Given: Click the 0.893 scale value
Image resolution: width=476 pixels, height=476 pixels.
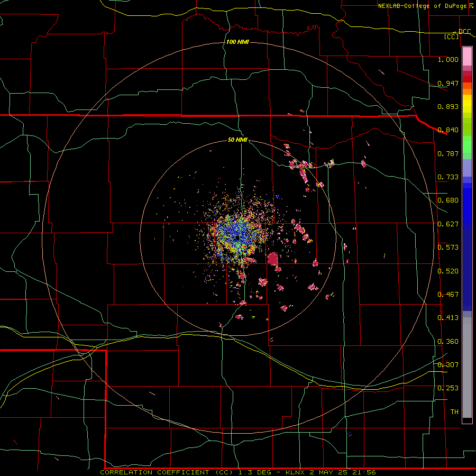Looking at the screenshot, I should [448, 106].
